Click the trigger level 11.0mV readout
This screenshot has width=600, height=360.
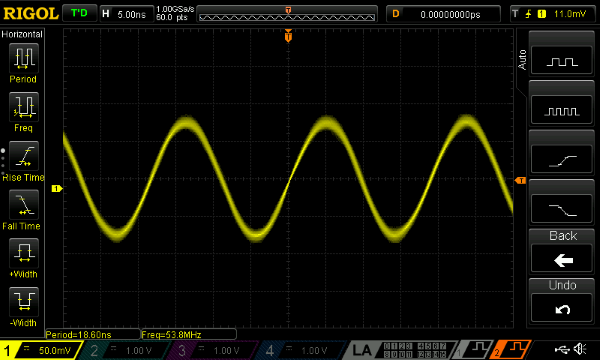click(569, 14)
